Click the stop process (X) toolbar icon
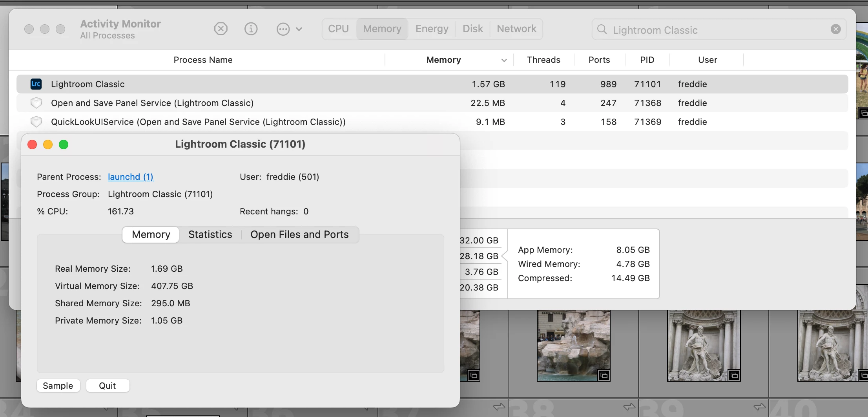This screenshot has height=417, width=868. click(221, 29)
